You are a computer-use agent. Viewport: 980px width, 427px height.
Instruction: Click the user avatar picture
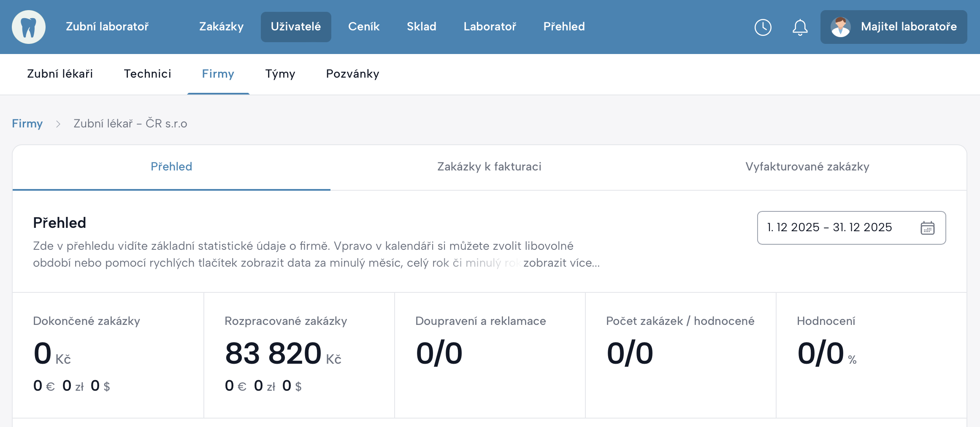[x=840, y=27]
